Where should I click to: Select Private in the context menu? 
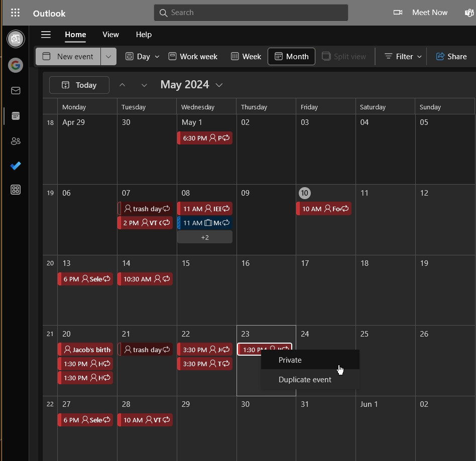point(310,360)
